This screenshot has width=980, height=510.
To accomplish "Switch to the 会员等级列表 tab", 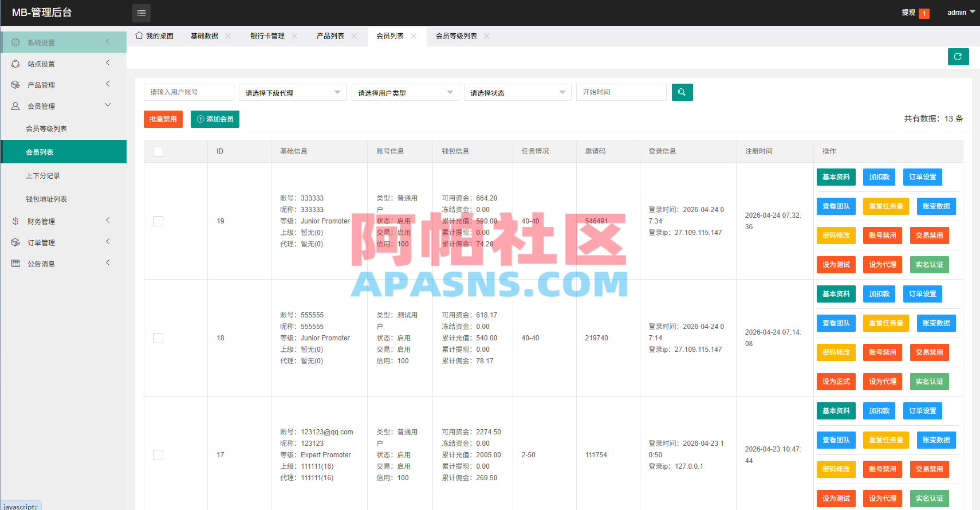I will 456,36.
